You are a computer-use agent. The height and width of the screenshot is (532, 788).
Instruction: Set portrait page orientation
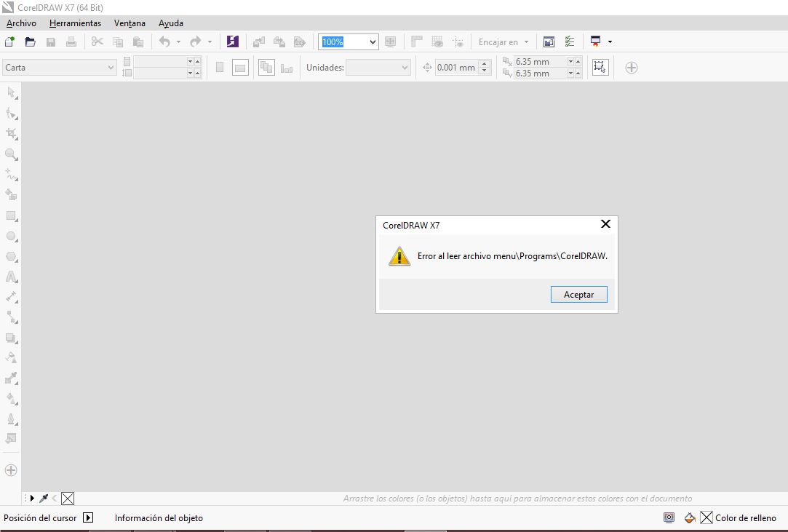point(220,68)
